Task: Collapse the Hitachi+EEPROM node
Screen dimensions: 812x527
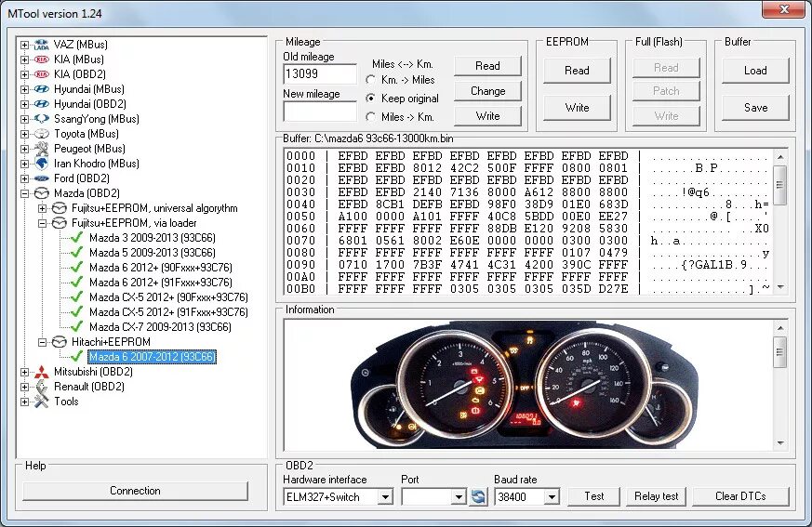Action: pyautogui.click(x=43, y=342)
